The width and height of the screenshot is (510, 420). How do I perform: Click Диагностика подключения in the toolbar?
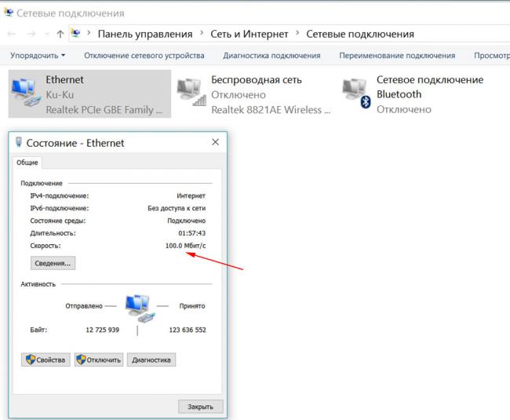(x=271, y=56)
